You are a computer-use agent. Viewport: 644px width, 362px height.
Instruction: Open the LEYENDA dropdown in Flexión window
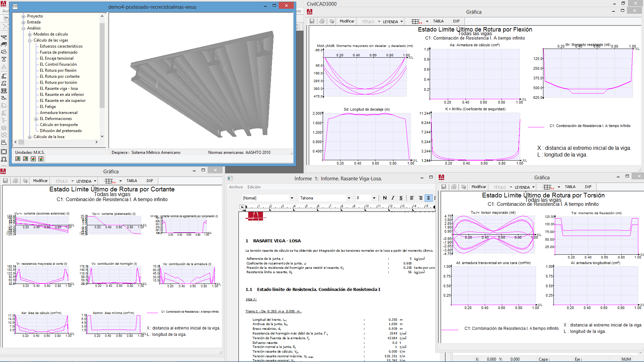pos(401,21)
